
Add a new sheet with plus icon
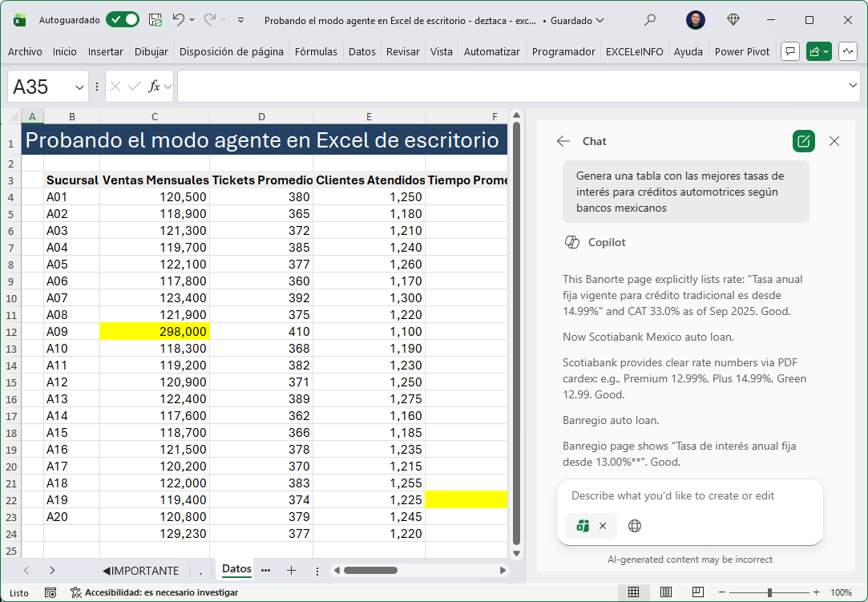coord(291,571)
